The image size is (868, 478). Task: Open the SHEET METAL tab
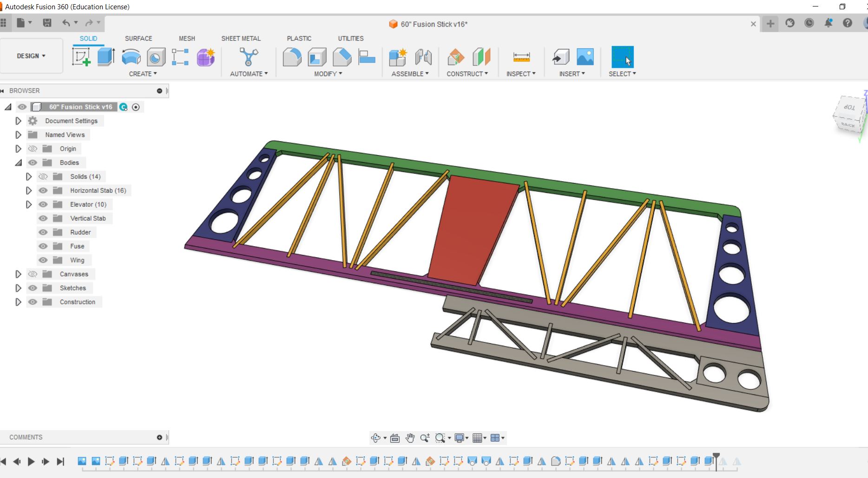(x=241, y=39)
